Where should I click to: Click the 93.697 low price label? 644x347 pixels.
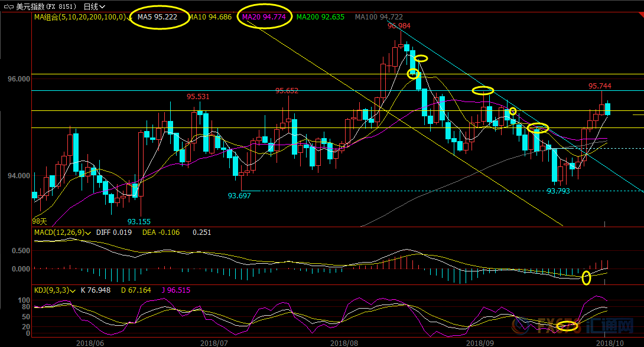239,196
